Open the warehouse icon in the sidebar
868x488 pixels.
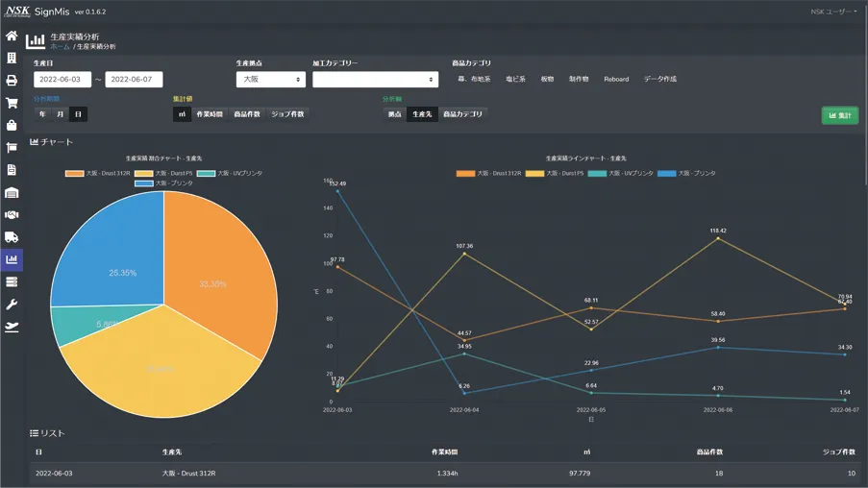[12, 193]
